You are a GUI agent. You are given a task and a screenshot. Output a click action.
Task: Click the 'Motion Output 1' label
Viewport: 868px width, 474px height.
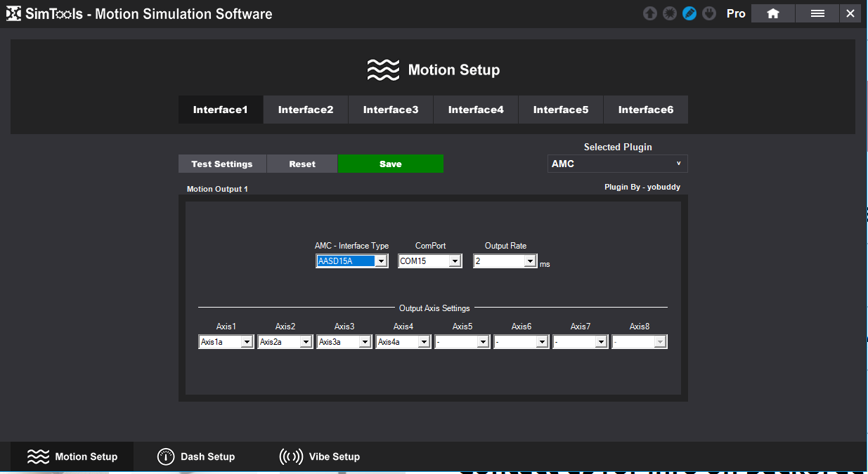click(x=217, y=189)
